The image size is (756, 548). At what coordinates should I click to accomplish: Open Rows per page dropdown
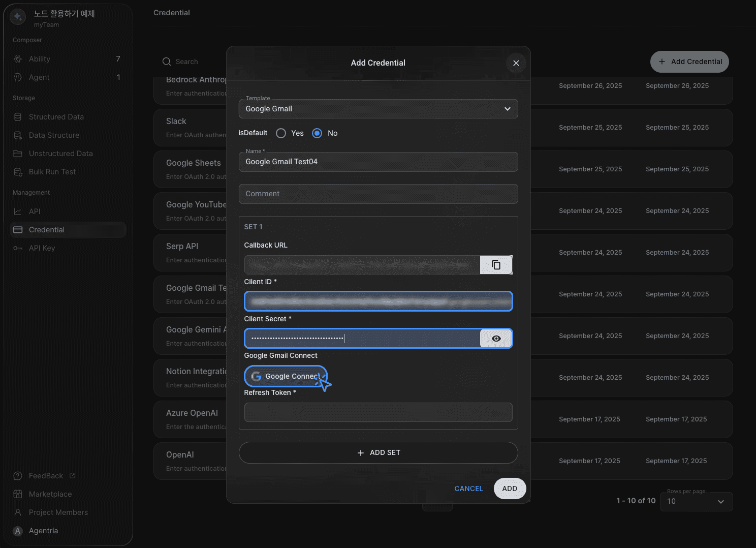point(696,501)
